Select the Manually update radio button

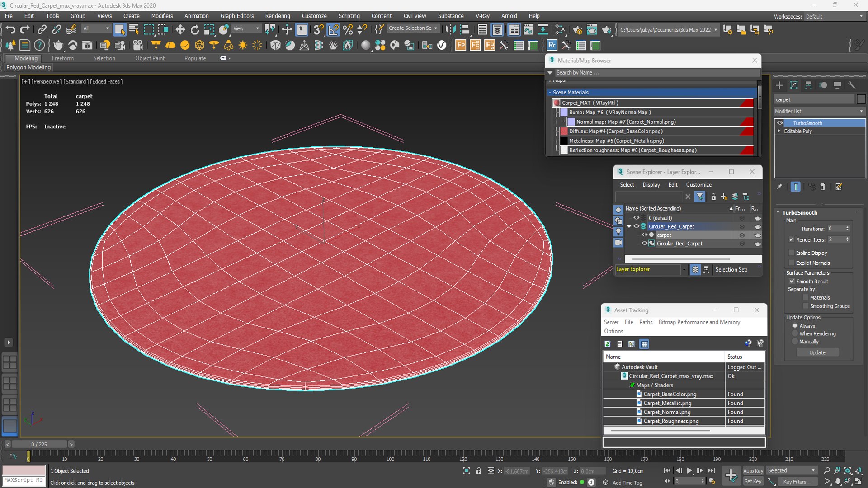click(x=795, y=342)
